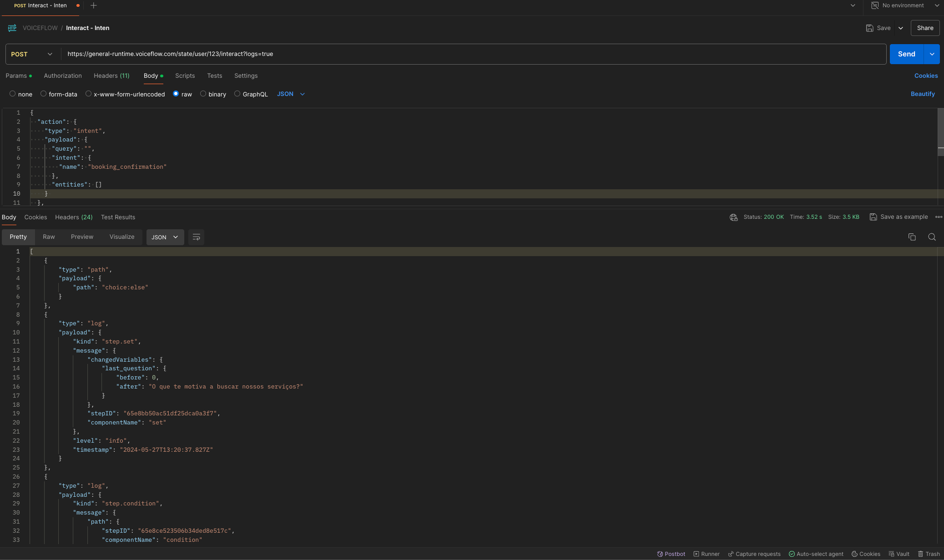Open the tab list overflow chevron

[x=853, y=5]
